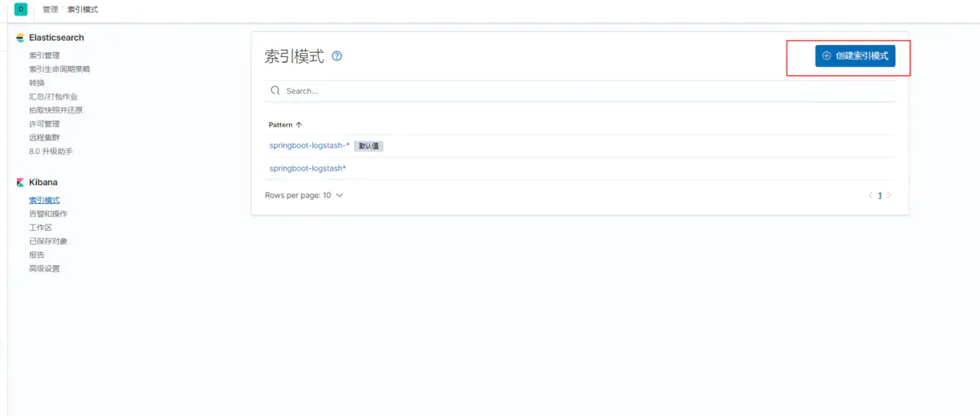Click the green D space avatar icon

tap(20, 9)
